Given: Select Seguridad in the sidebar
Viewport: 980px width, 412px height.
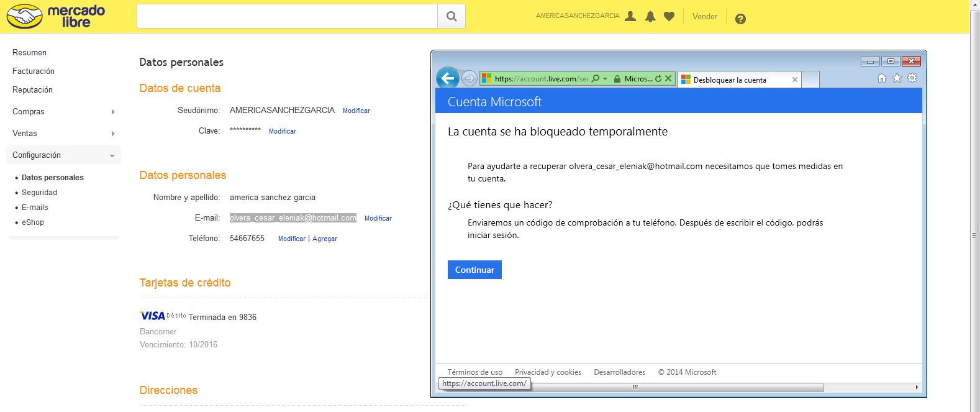Looking at the screenshot, I should coord(39,193).
